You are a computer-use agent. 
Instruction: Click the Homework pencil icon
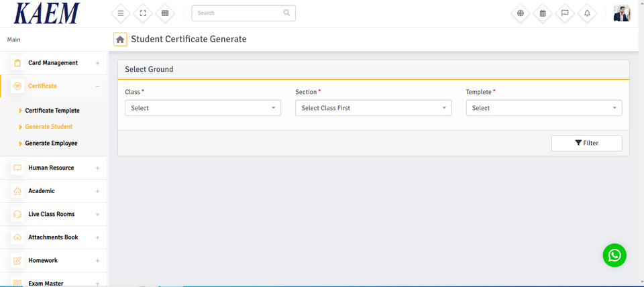pyautogui.click(x=17, y=261)
